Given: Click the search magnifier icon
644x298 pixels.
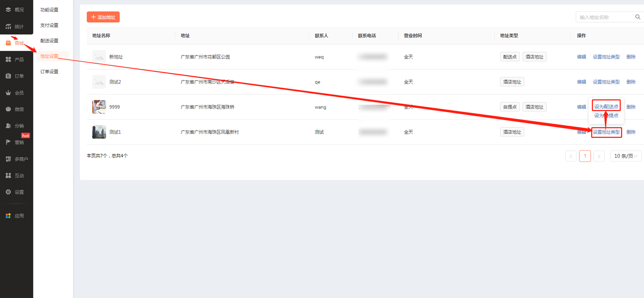Looking at the screenshot, I should click(638, 17).
